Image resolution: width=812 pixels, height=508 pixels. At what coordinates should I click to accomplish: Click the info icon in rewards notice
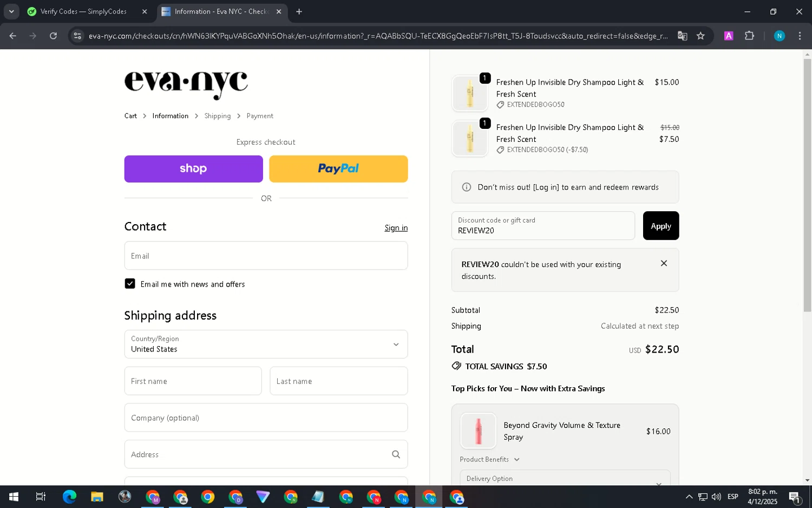[466, 187]
